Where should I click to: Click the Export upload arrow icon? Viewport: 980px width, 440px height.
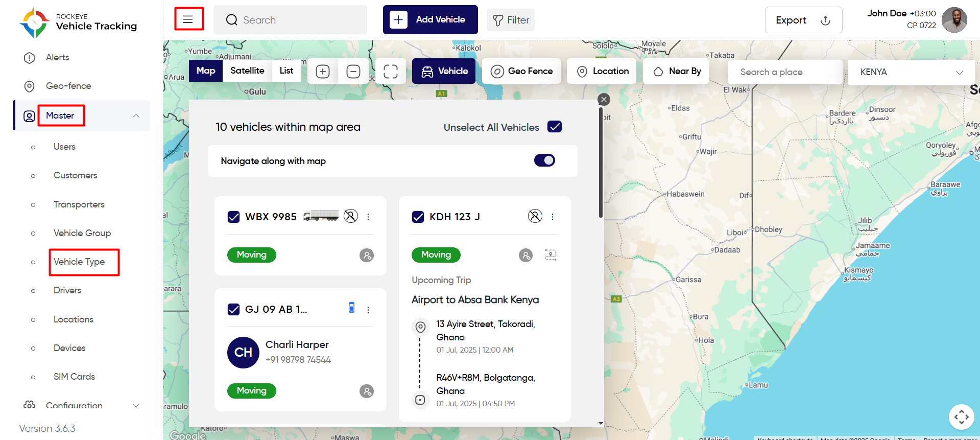[825, 20]
